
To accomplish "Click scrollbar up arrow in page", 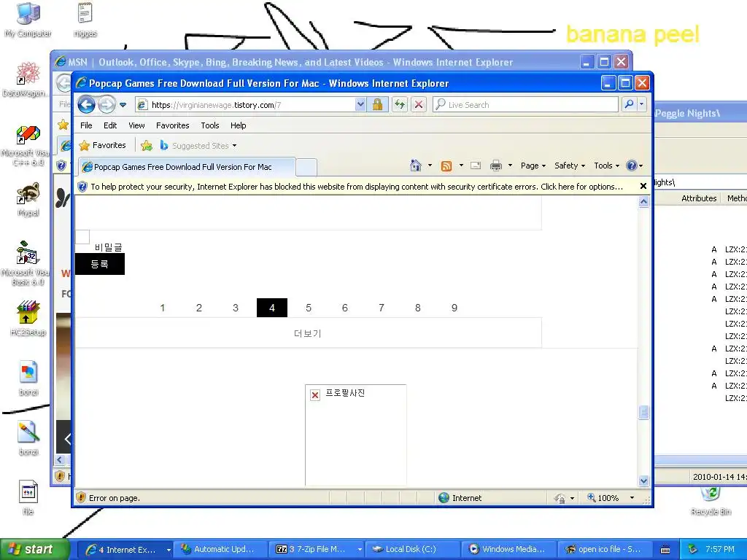I will 643,201.
